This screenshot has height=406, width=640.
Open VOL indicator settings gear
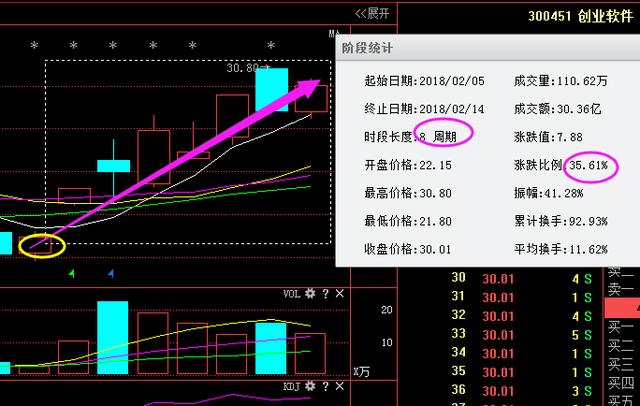(x=310, y=293)
